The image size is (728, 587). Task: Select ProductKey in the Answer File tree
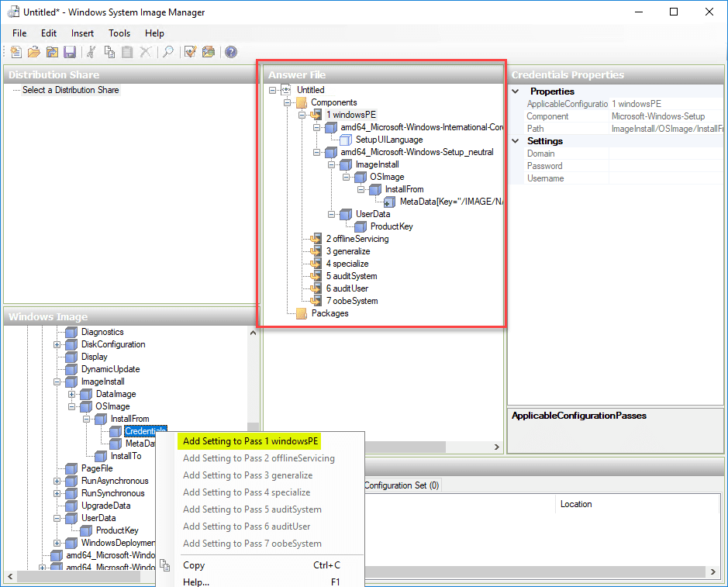[391, 226]
